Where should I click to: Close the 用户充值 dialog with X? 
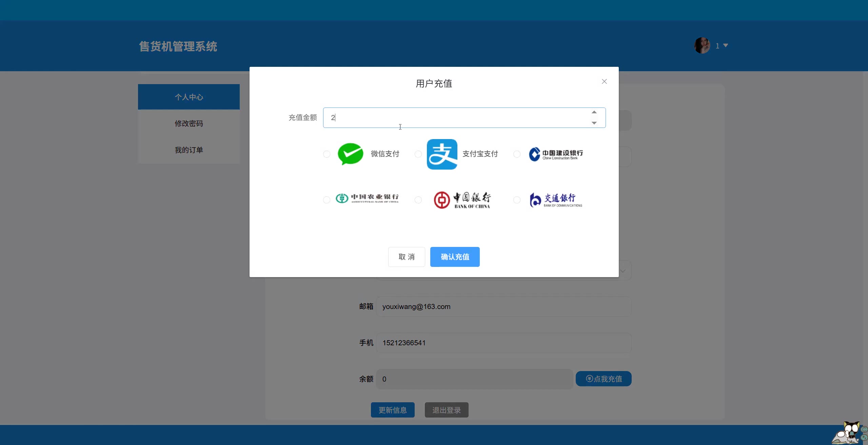tap(604, 81)
